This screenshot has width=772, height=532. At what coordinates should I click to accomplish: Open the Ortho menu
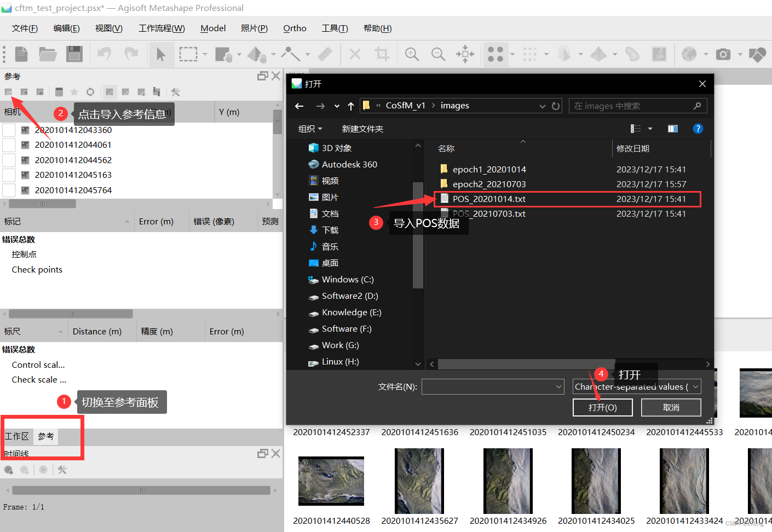point(295,28)
